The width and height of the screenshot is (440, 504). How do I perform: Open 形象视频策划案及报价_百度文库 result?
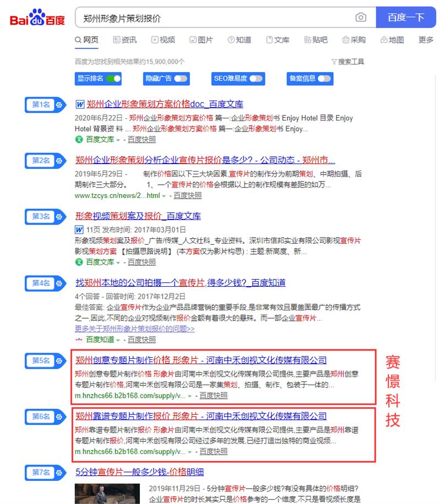[138, 216]
